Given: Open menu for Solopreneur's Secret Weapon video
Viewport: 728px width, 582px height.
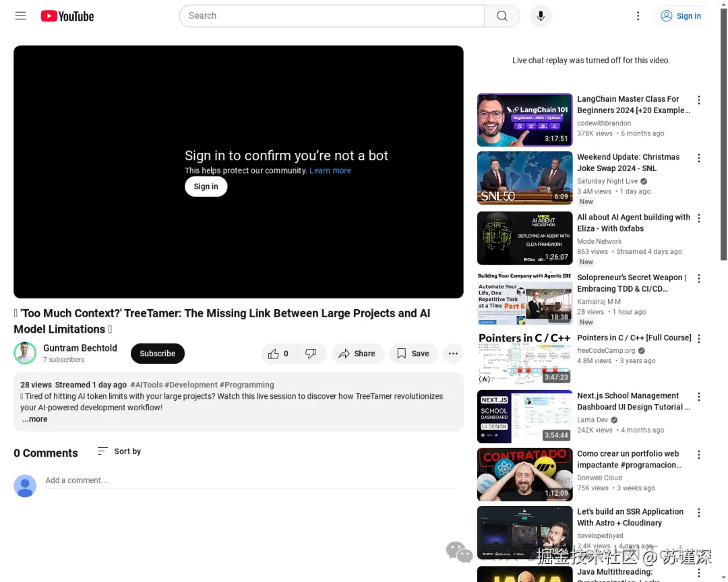Looking at the screenshot, I should pos(698,278).
